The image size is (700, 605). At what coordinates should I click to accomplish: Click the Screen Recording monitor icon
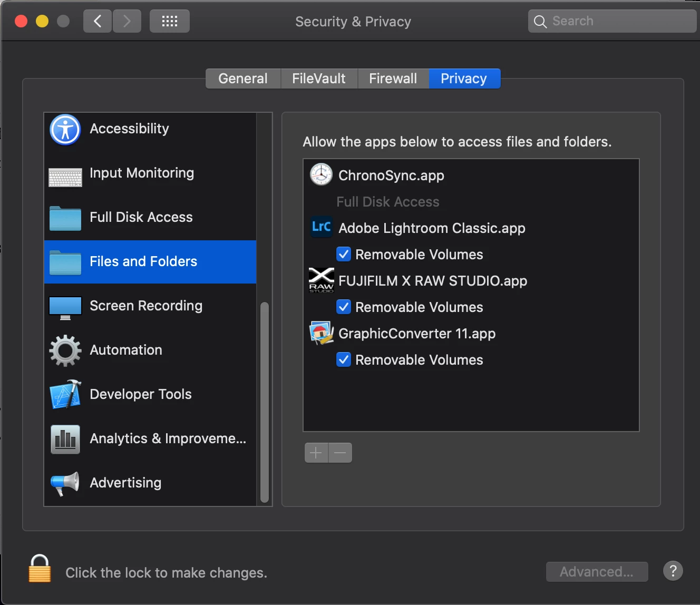65,308
